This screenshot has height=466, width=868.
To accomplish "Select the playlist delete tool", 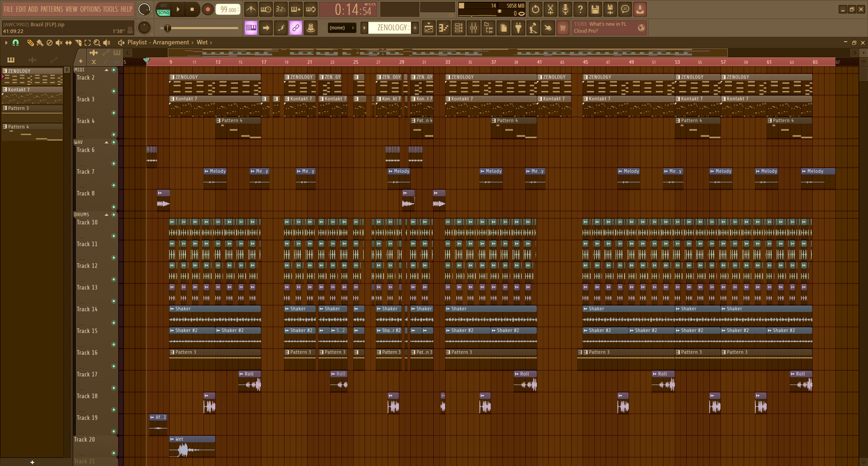I will (49, 43).
